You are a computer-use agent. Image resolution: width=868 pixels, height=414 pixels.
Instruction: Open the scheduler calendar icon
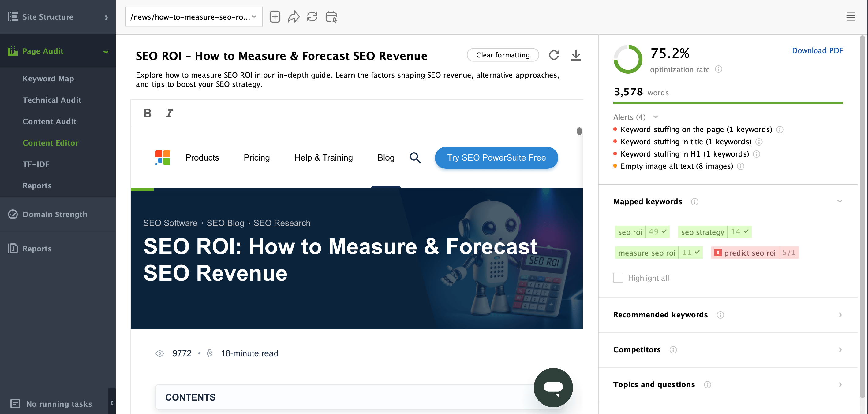tap(331, 17)
